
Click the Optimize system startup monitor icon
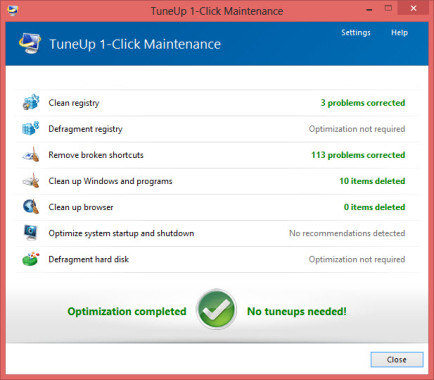[31, 233]
